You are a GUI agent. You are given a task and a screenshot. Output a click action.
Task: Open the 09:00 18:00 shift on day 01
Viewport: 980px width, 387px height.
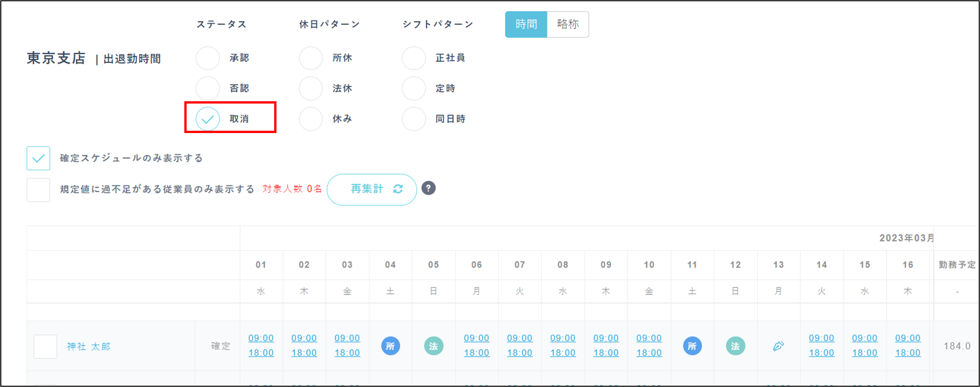pos(261,345)
